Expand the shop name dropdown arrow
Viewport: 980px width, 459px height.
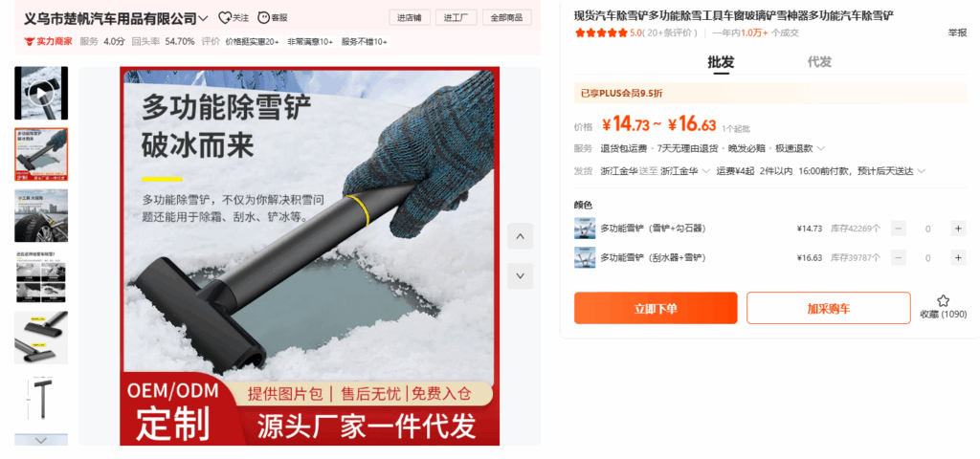[x=203, y=19]
